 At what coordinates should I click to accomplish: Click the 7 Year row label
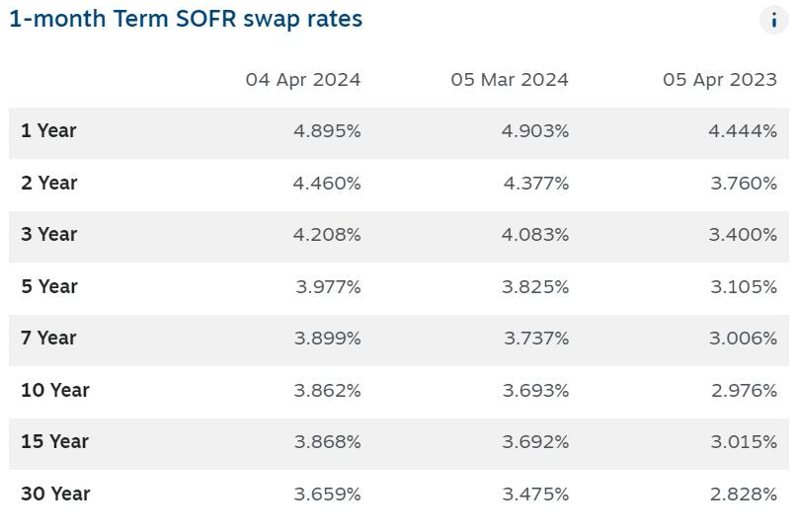point(48,339)
